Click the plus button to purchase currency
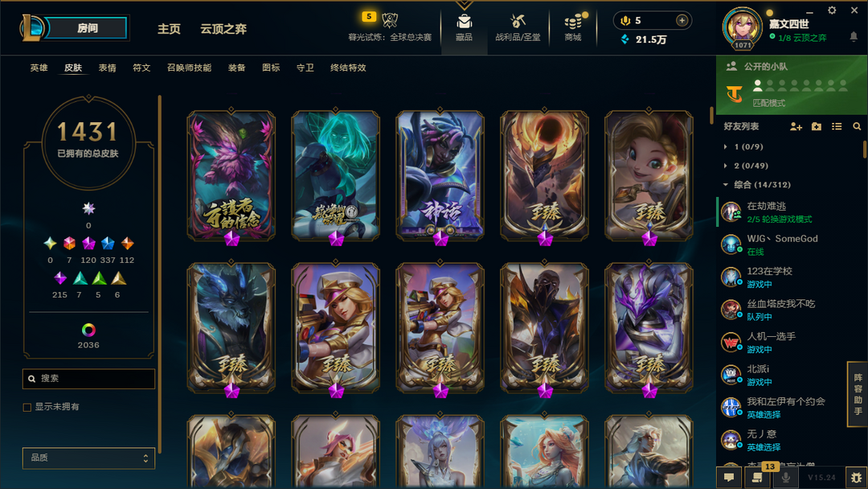This screenshot has height=489, width=868. (x=682, y=20)
